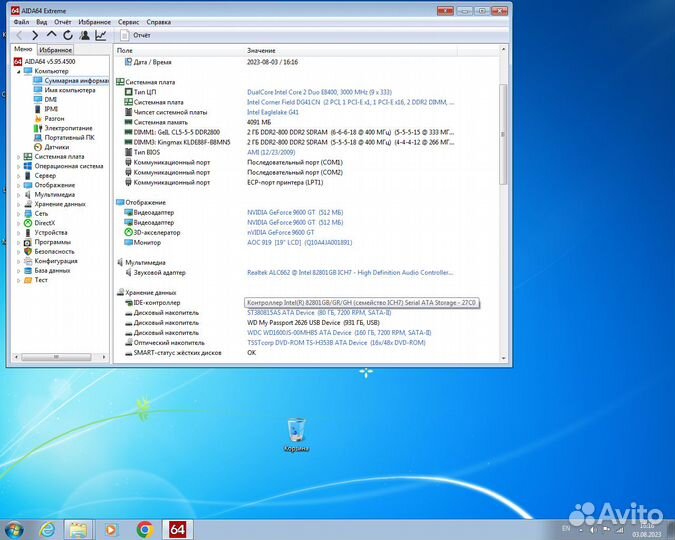Click the Отчёт toolbar button
The height and width of the screenshot is (540, 675).
pyautogui.click(x=136, y=35)
